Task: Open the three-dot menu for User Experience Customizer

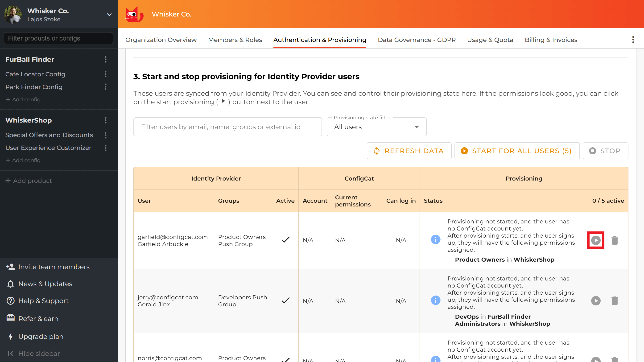Action: (106, 148)
